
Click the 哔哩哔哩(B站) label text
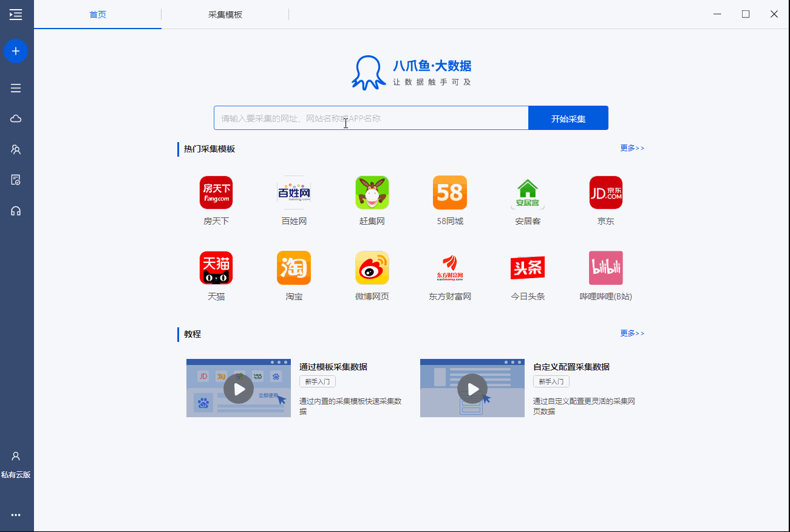pyautogui.click(x=606, y=297)
